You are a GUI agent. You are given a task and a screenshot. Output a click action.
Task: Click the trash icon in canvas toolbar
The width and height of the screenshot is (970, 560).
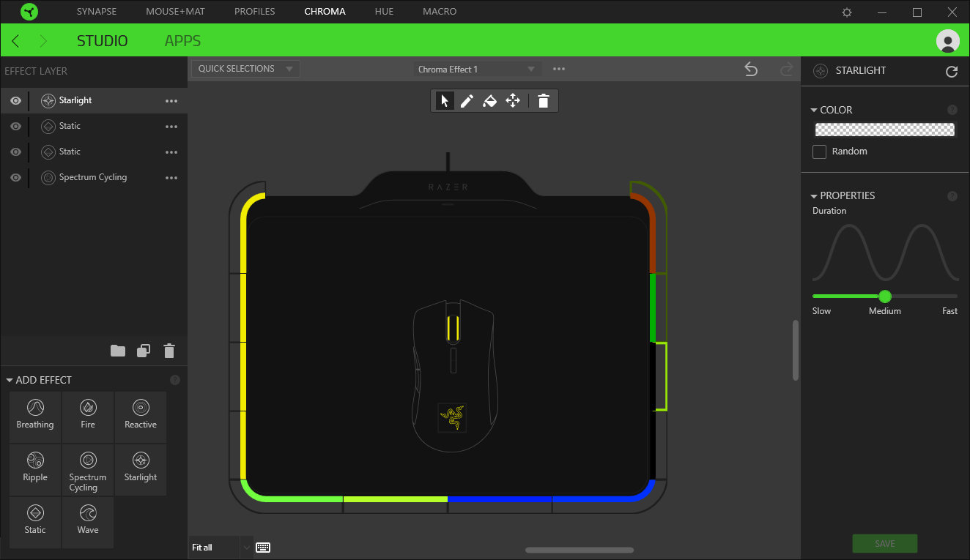coord(543,101)
